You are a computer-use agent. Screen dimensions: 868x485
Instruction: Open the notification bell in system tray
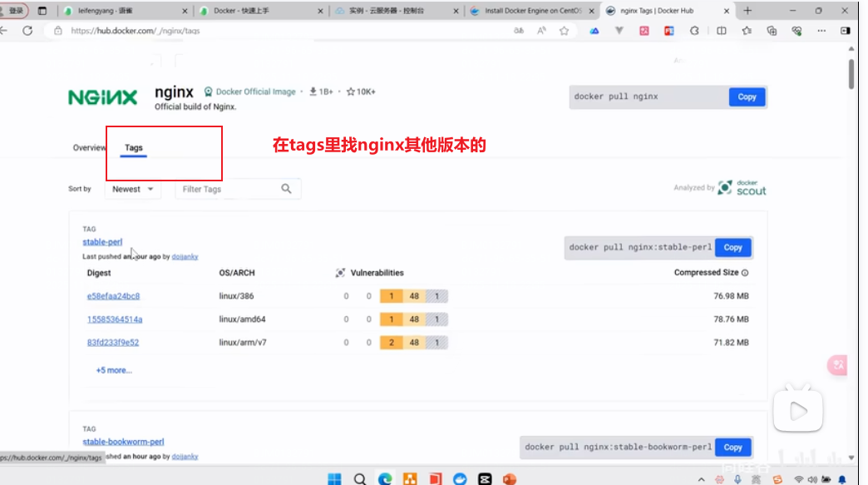(x=842, y=479)
